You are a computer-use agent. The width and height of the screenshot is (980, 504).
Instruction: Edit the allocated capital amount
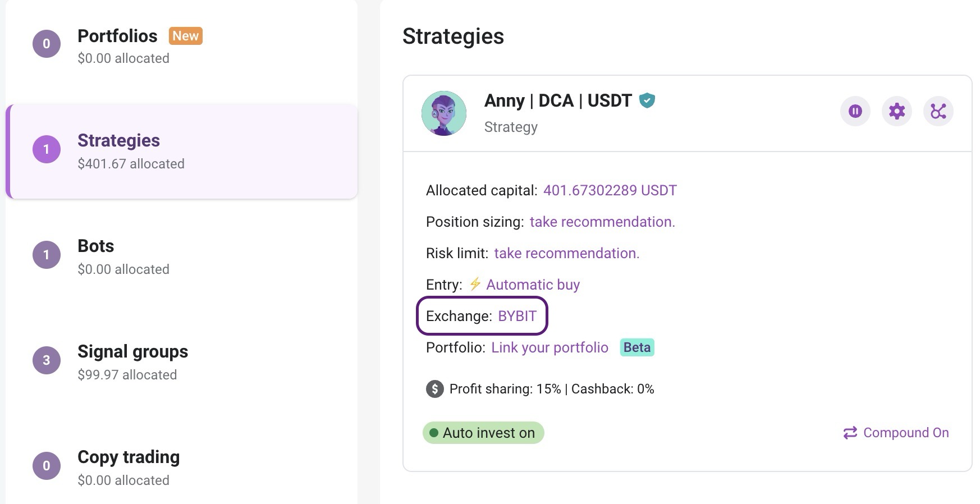click(610, 190)
